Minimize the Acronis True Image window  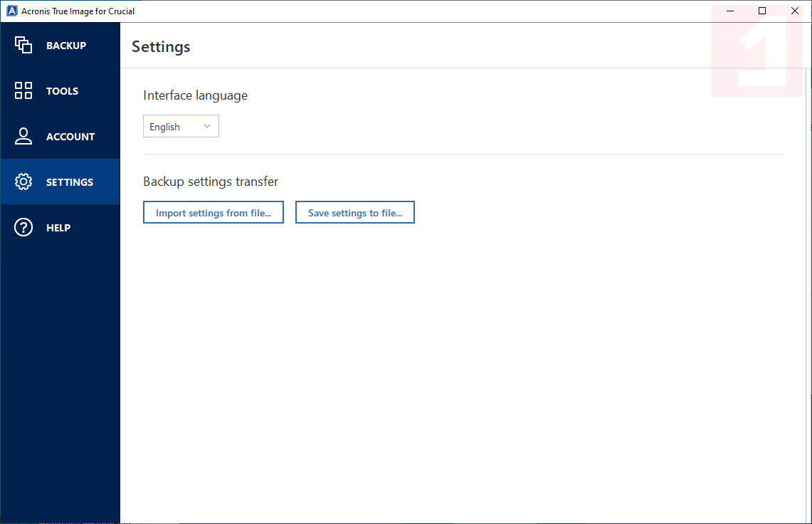729,11
